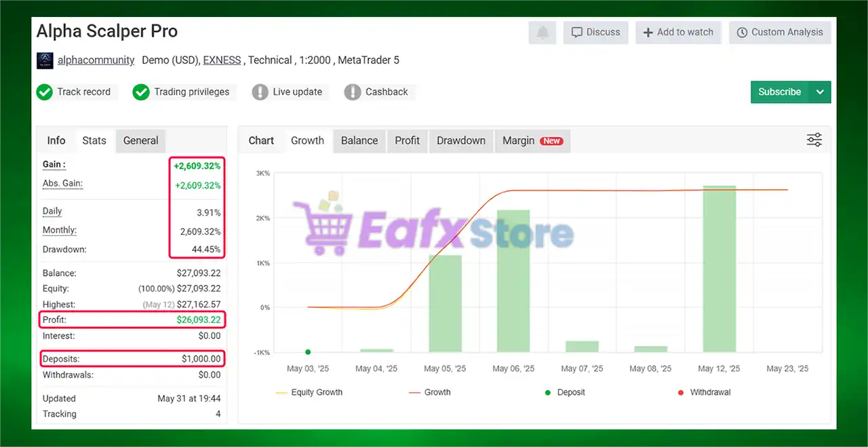Open the Profit chart tab
This screenshot has height=447, width=868.
408,140
